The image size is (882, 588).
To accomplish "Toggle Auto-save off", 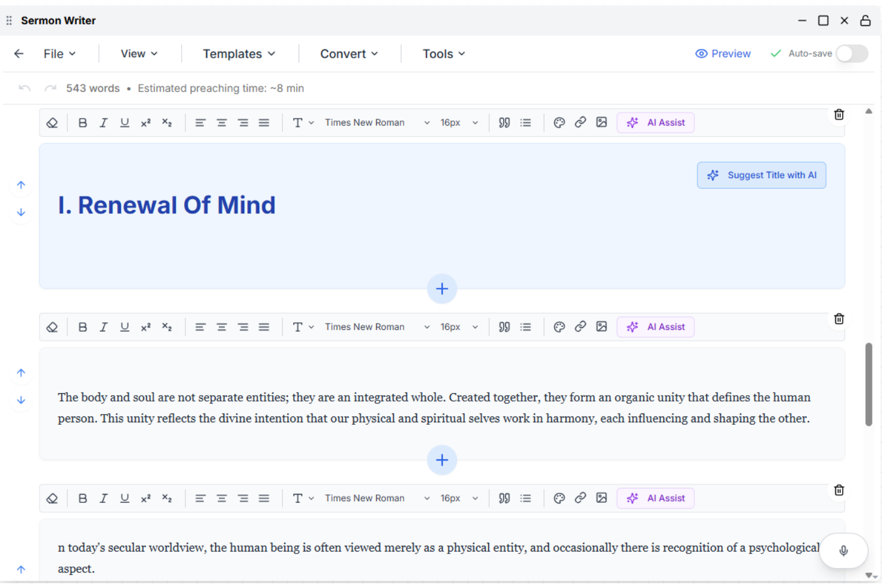I will tap(852, 53).
